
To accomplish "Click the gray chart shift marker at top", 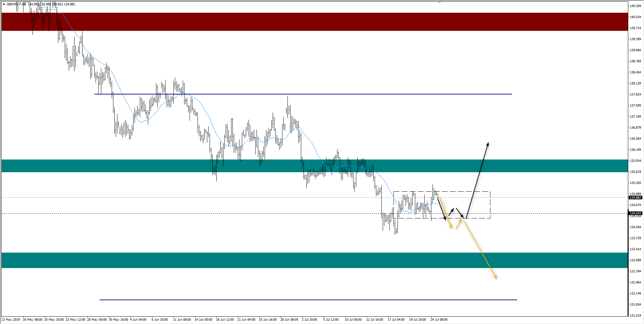I will pyautogui.click(x=439, y=2).
